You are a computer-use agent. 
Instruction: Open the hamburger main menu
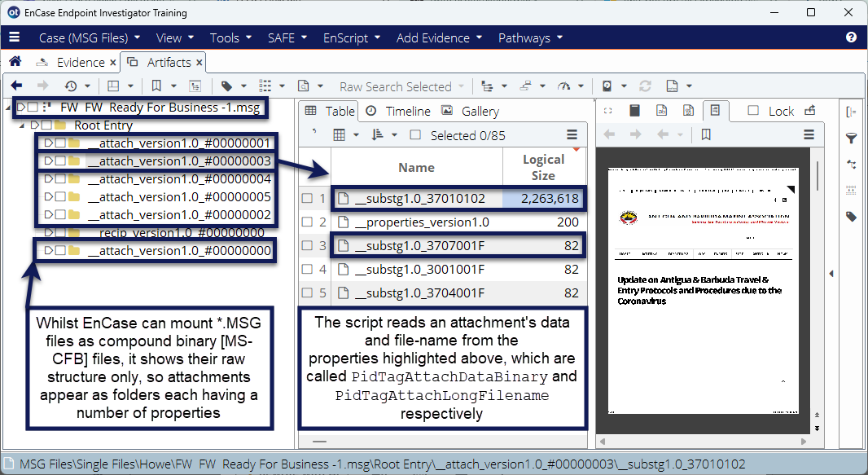(15, 37)
